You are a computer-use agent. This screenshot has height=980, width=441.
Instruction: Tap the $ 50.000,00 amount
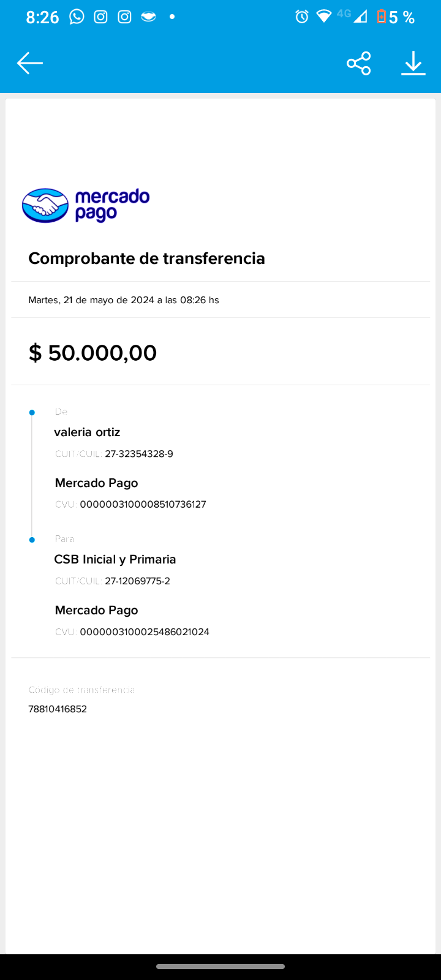pos(93,353)
